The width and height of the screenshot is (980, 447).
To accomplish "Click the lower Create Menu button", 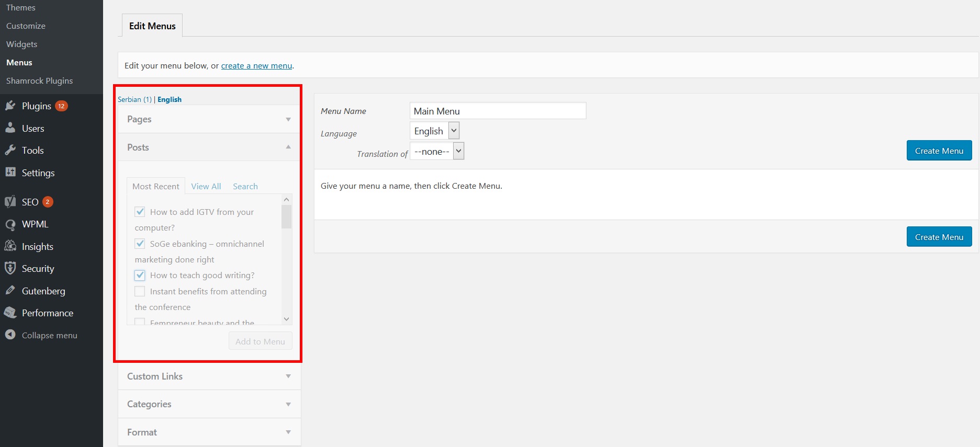I will [939, 237].
